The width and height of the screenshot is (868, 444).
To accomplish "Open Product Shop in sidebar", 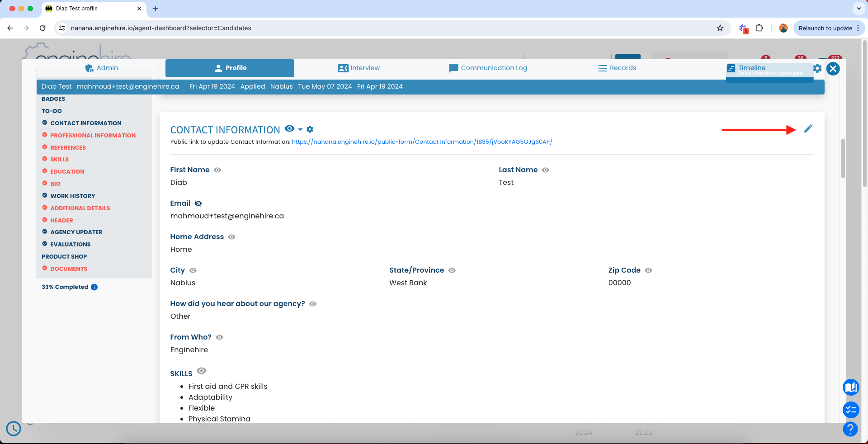I will click(x=64, y=256).
